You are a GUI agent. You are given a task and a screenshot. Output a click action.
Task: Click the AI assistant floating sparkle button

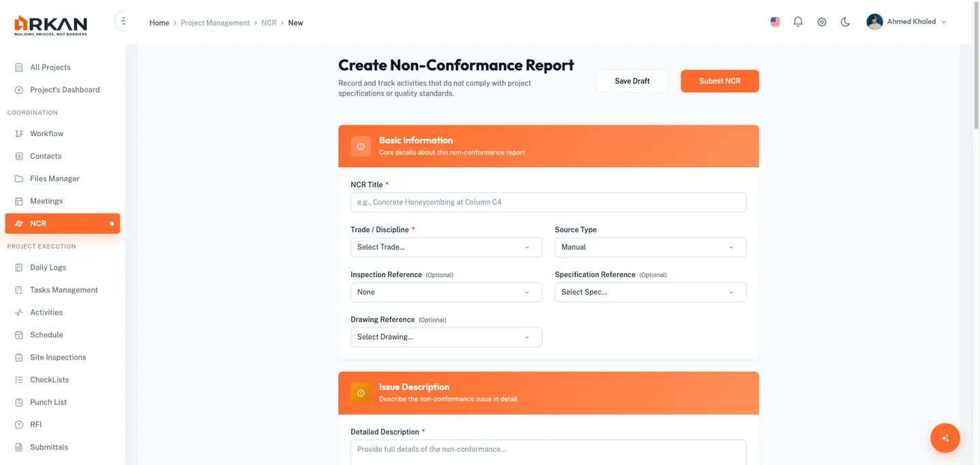pos(945,438)
